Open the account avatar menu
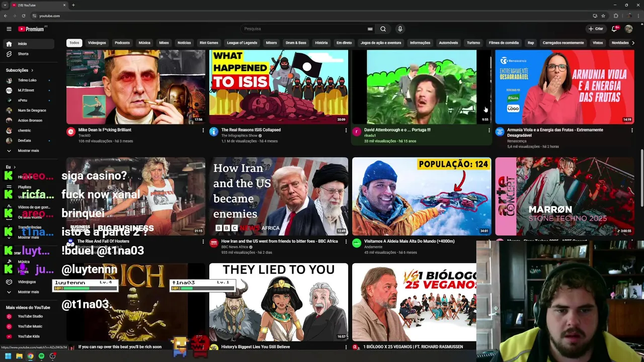This screenshot has height=362, width=644. pyautogui.click(x=628, y=29)
